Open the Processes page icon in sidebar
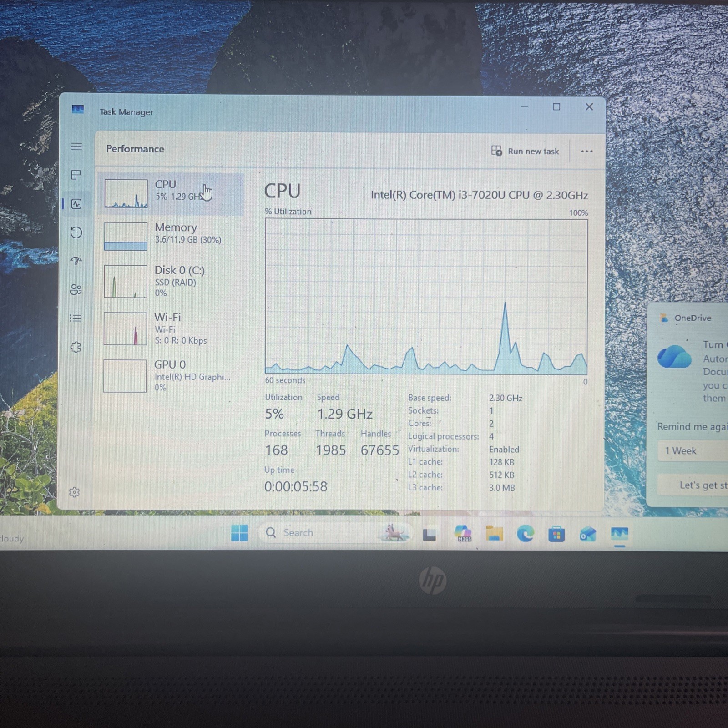The image size is (728, 728). pyautogui.click(x=76, y=175)
